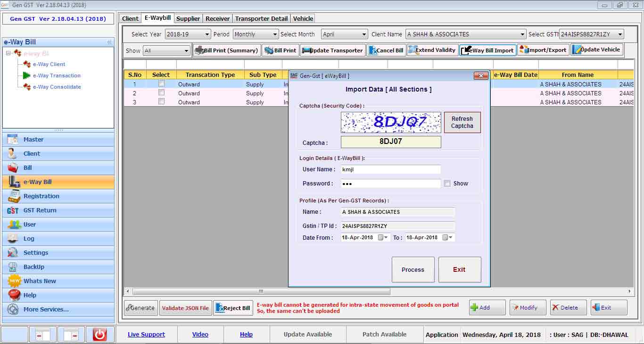Viewport: 644px width, 344px height.
Task: Click the Update Transporter toolbar button
Action: tap(333, 50)
